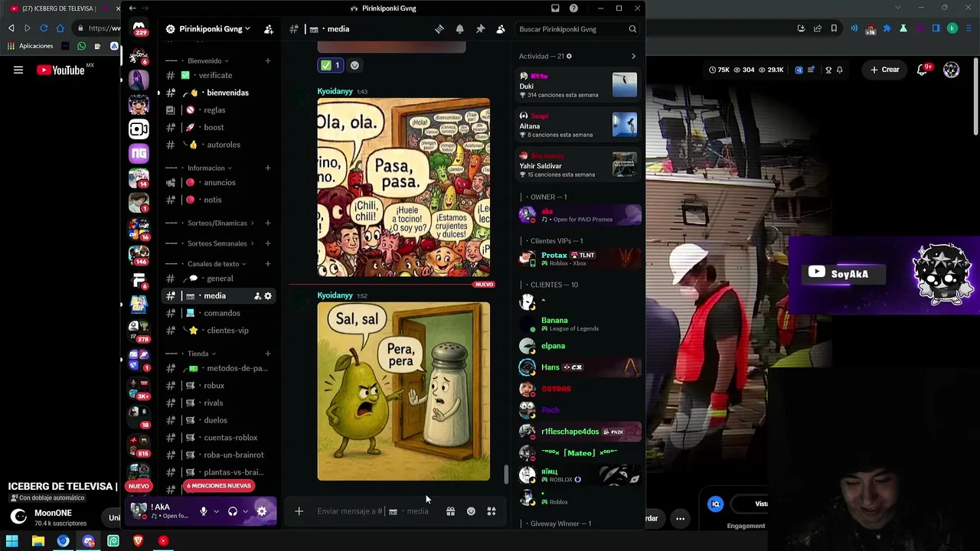The height and width of the screenshot is (551, 980).
Task: Open the apps launcher icon in message bar
Action: pyautogui.click(x=492, y=511)
